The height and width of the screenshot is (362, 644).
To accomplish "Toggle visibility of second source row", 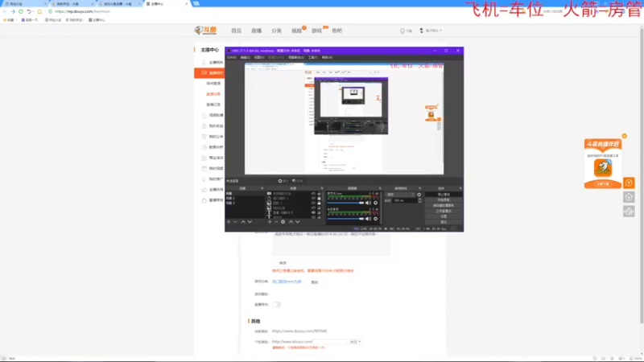I will pos(313,198).
